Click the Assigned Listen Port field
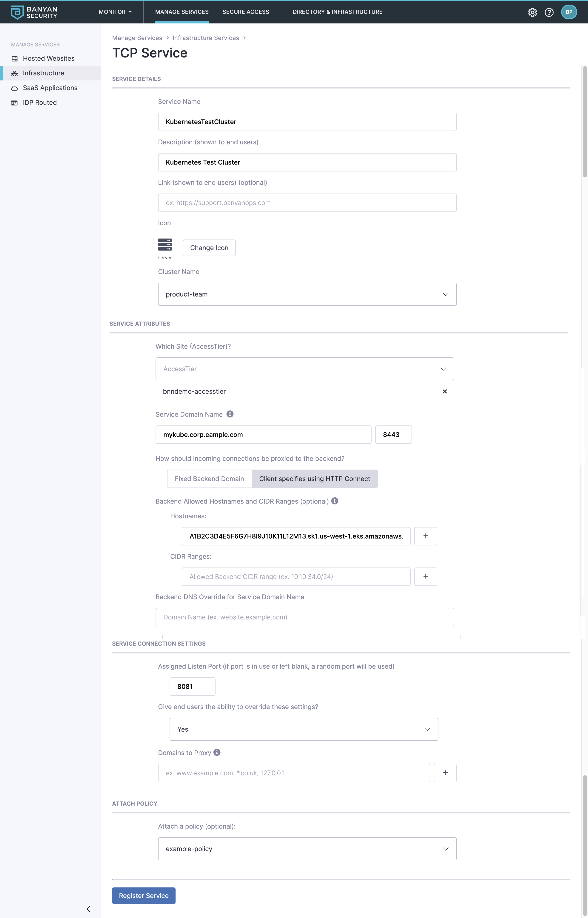This screenshot has width=588, height=918. pos(192,686)
